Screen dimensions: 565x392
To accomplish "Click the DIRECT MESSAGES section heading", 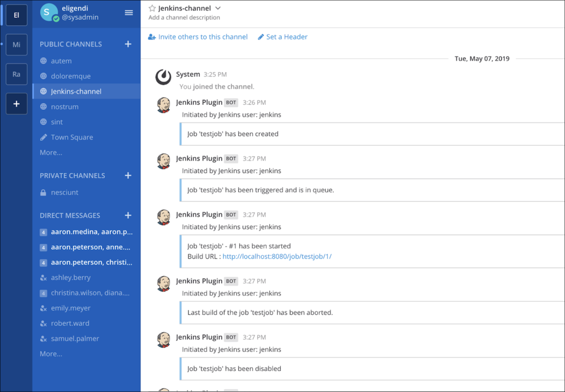I will [70, 216].
